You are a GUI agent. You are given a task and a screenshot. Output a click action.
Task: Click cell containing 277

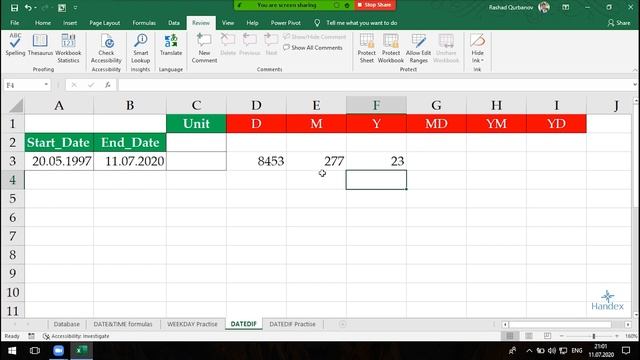pyautogui.click(x=316, y=161)
